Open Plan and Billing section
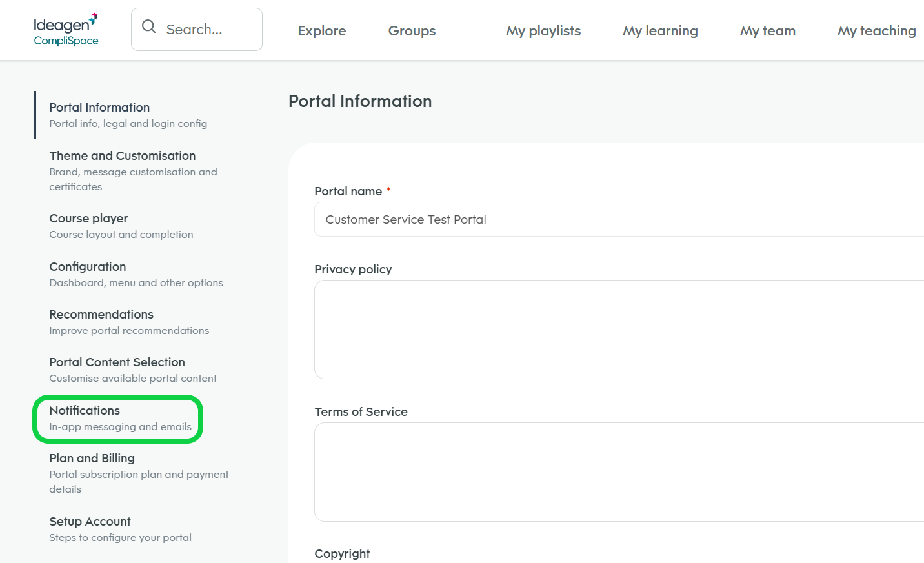The height and width of the screenshot is (563, 924). pos(139,473)
